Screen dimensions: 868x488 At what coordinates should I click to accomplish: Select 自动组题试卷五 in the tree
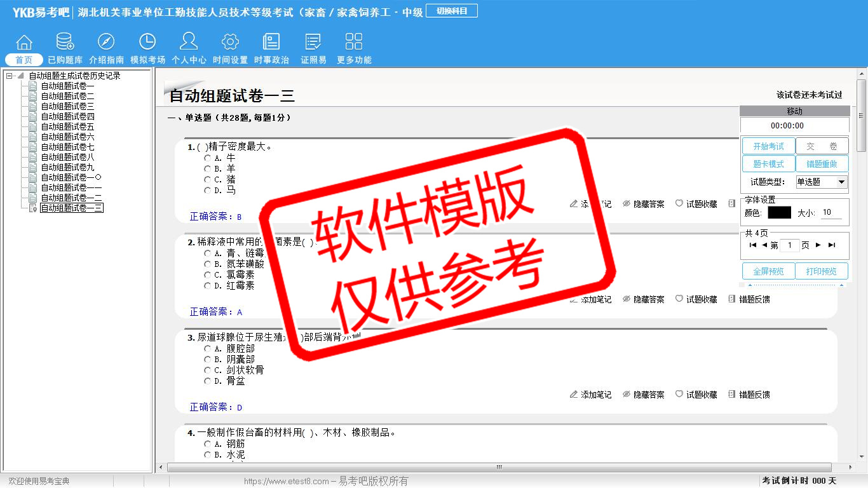[x=67, y=126]
